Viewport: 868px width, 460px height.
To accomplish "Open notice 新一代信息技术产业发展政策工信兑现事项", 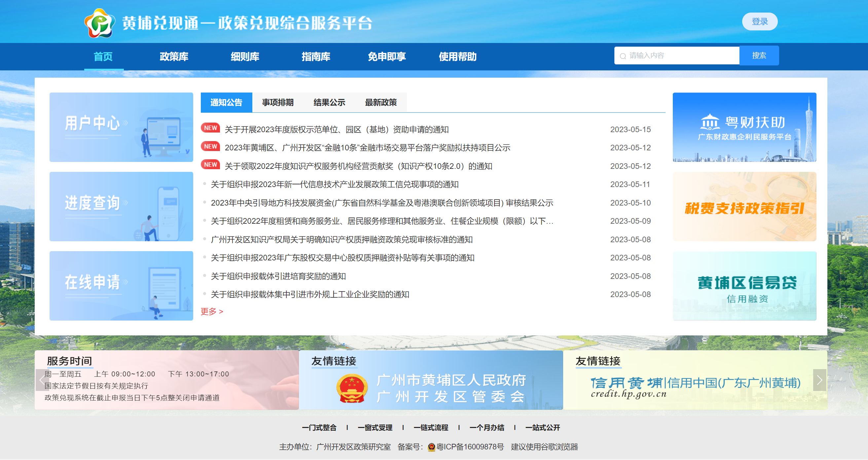I will tap(335, 184).
